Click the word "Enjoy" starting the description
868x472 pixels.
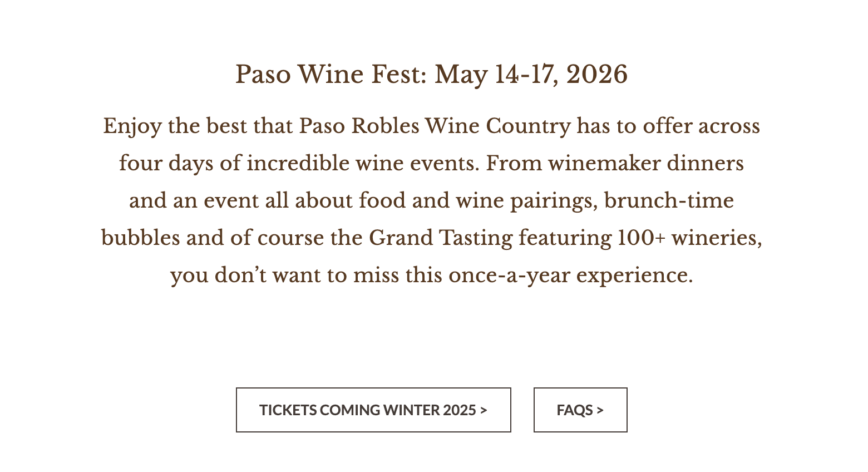132,126
